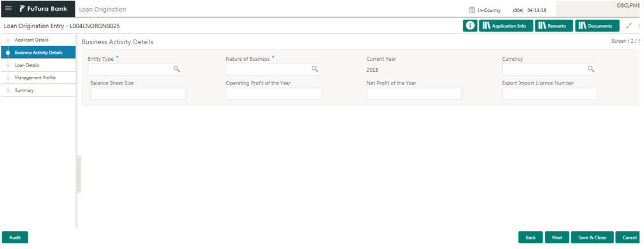This screenshot has width=644, height=249.
Task: Focus the Export Import Licence Number field
Action: [549, 93]
